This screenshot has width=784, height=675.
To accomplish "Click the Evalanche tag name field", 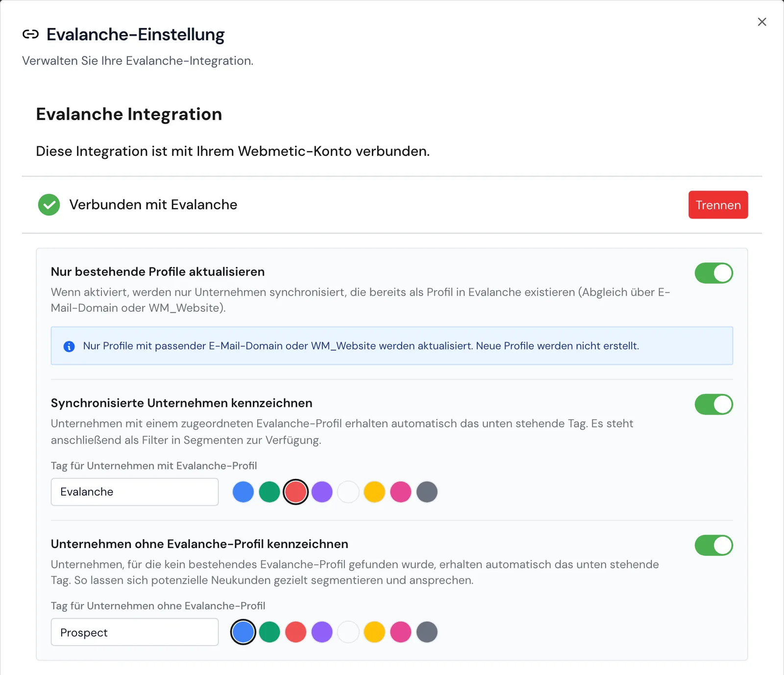I will (135, 492).
